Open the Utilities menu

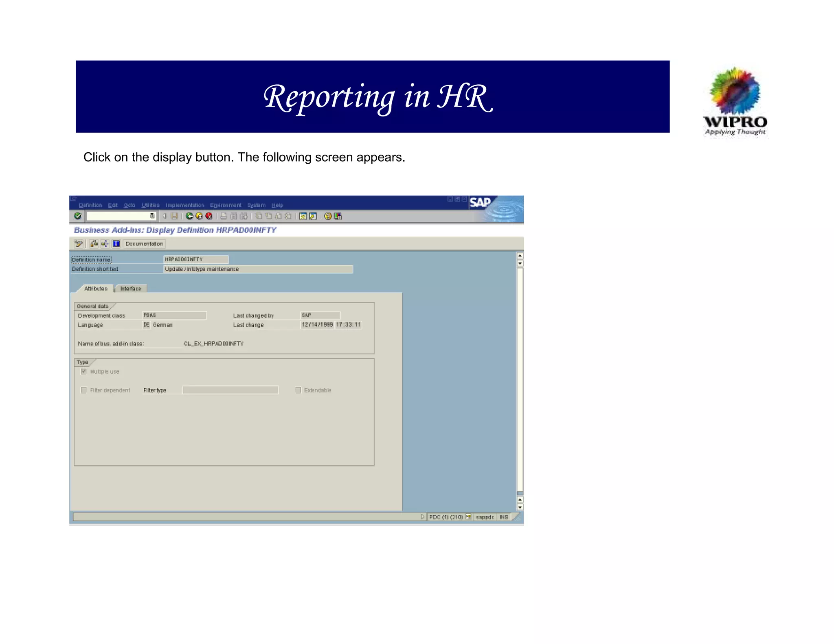click(x=150, y=205)
